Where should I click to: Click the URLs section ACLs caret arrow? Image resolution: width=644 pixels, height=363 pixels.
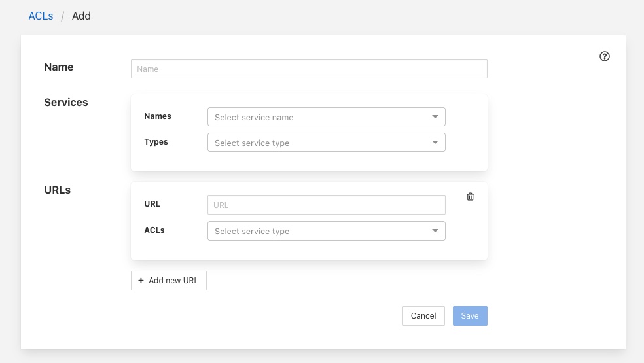point(435,231)
